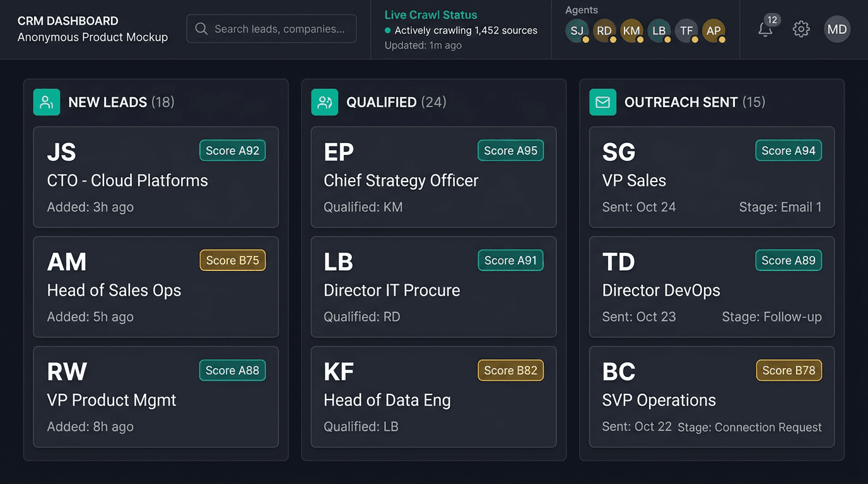
Task: Open the MD profile avatar
Action: [837, 28]
